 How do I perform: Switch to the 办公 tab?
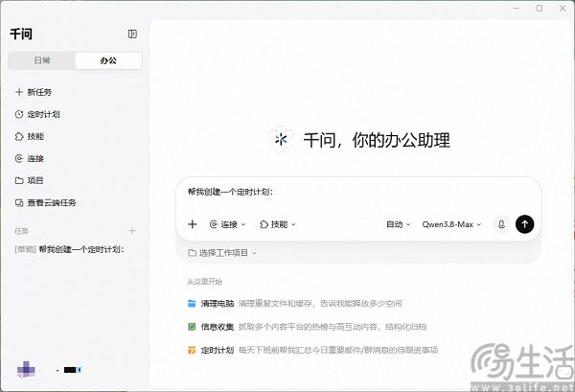click(108, 60)
